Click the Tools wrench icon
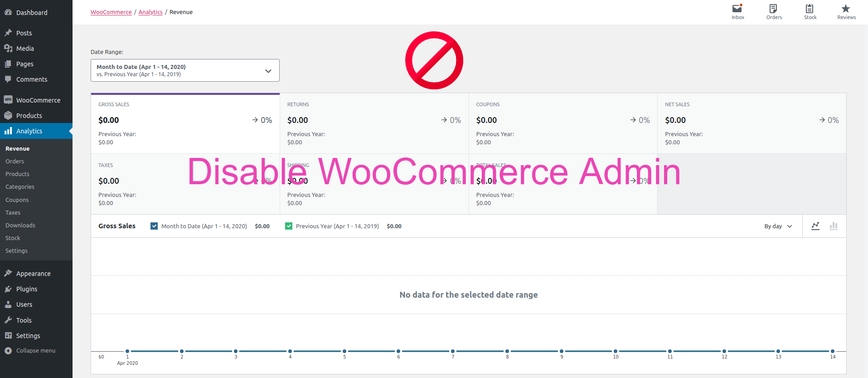The width and height of the screenshot is (868, 378). pos(8,320)
